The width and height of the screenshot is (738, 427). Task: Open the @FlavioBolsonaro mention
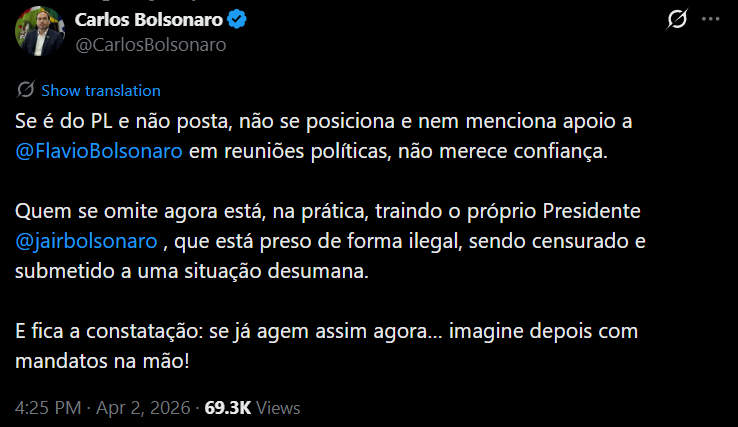pos(98,154)
